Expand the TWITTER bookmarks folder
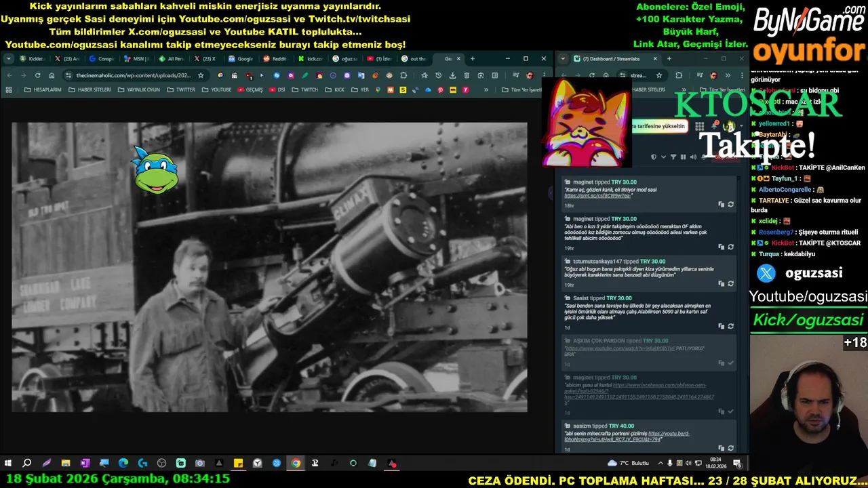Screen dimensions: 868x488 pyautogui.click(x=181, y=89)
